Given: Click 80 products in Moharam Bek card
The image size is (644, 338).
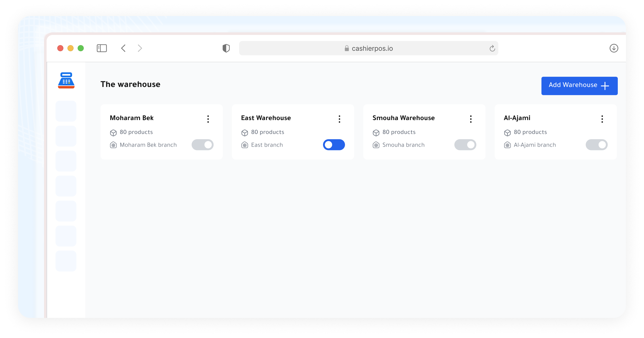Looking at the screenshot, I should (136, 132).
